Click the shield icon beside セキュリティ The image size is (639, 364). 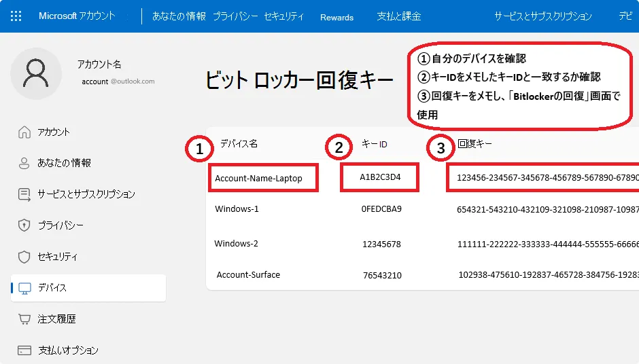[24, 257]
